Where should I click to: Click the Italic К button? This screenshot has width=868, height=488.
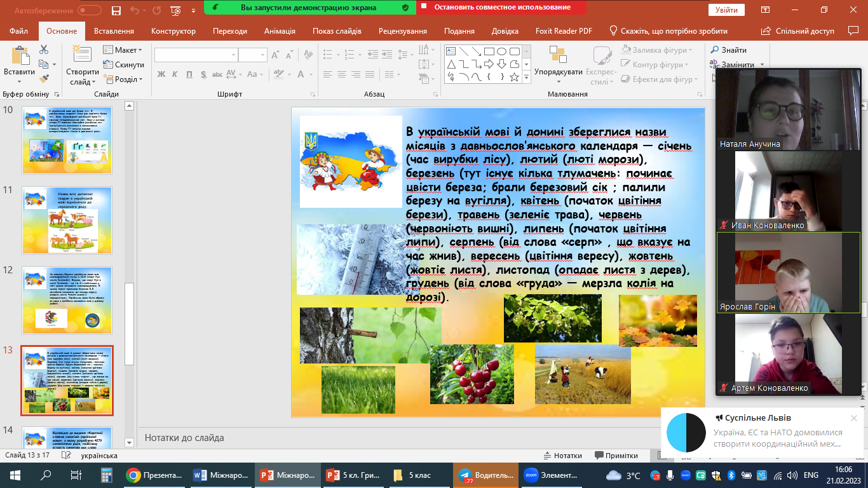click(175, 74)
